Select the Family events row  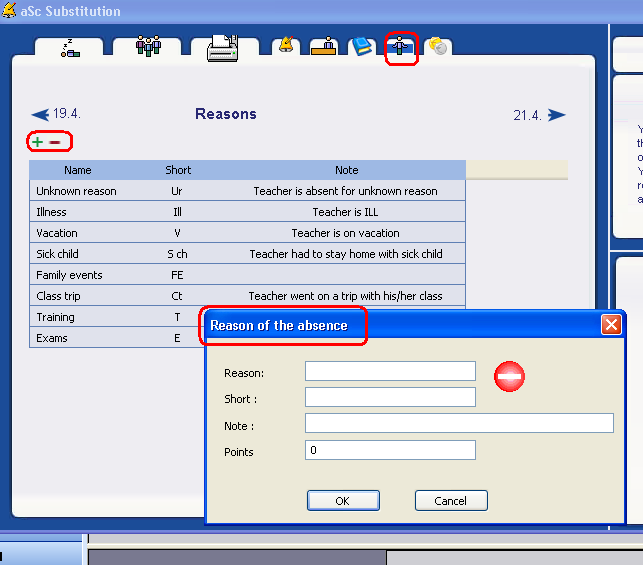point(247,275)
